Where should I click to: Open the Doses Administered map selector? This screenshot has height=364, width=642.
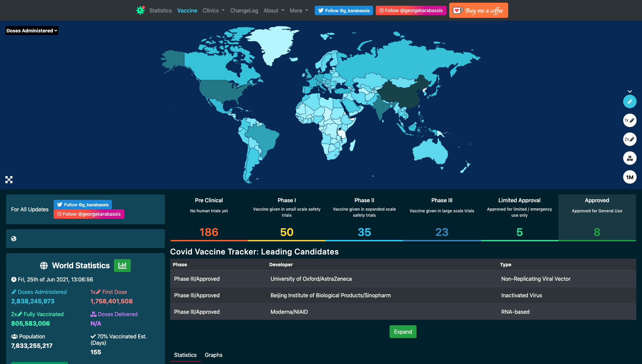31,30
